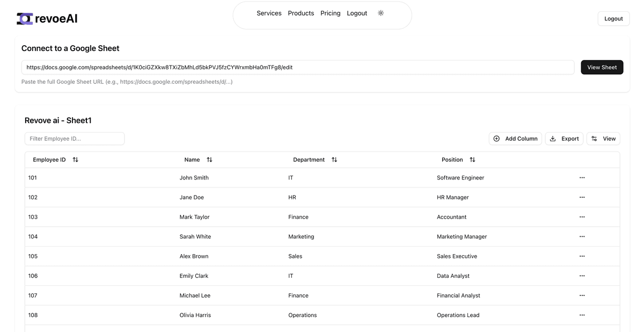Click the ellipsis icon on Olivia Harris row
The height and width of the screenshot is (332, 644).
click(x=582, y=315)
